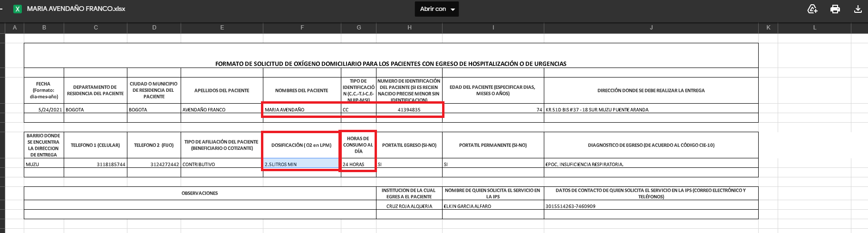Click the CONTRIBUTIVO affiliation cell

click(222, 164)
